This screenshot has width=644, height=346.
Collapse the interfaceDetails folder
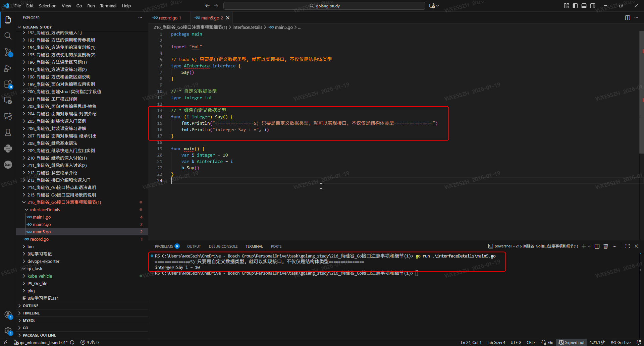[82, 210]
